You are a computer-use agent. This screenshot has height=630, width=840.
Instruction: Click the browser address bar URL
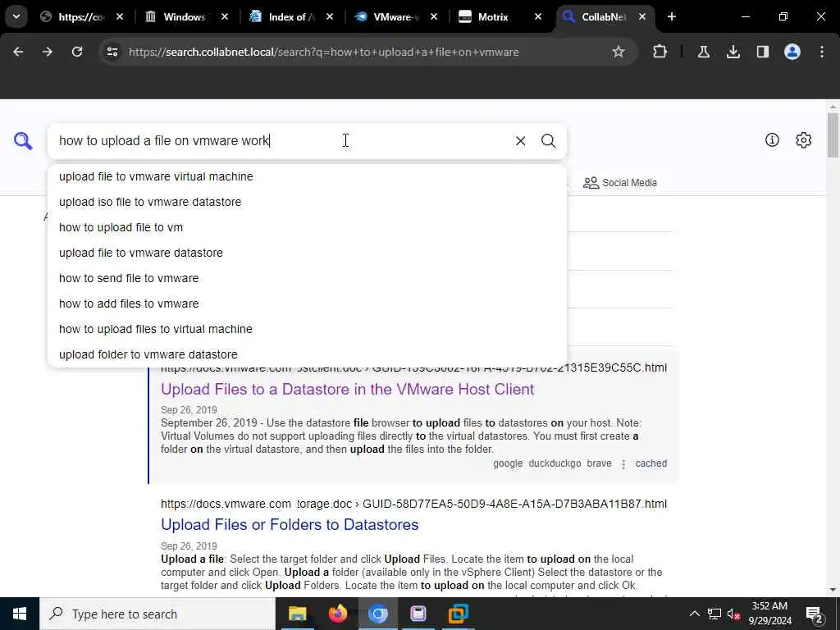323,52
